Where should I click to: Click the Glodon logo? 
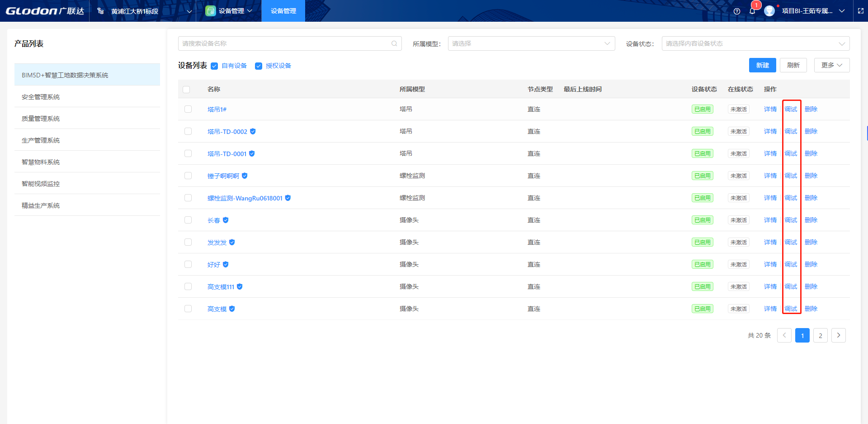click(x=45, y=11)
